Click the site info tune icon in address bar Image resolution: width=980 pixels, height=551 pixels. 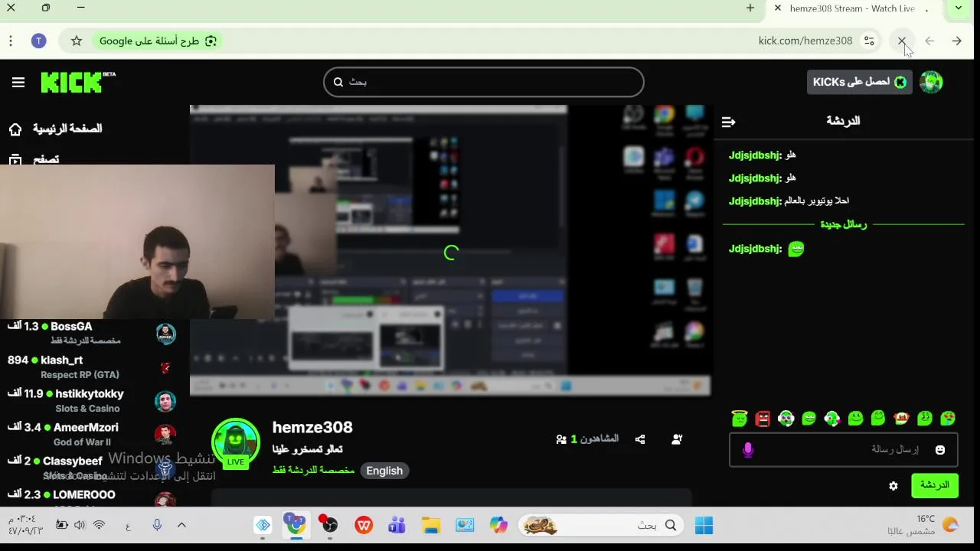869,41
